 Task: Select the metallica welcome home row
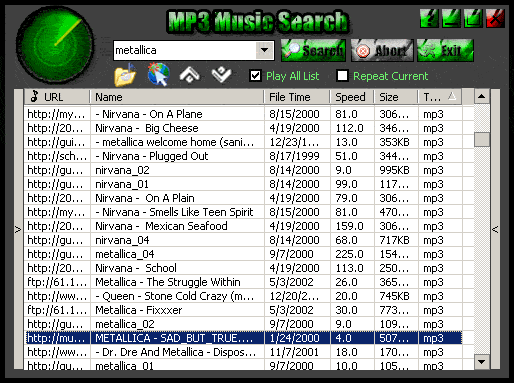(243, 142)
